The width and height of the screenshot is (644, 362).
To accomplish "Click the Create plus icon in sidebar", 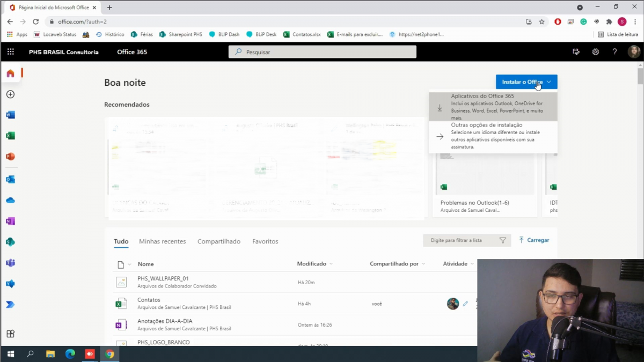I will [10, 94].
